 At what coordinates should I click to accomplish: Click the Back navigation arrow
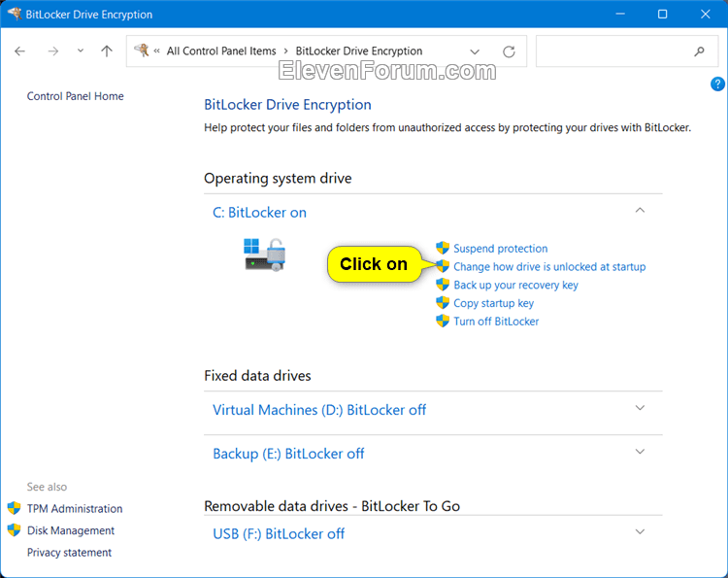pos(19,51)
